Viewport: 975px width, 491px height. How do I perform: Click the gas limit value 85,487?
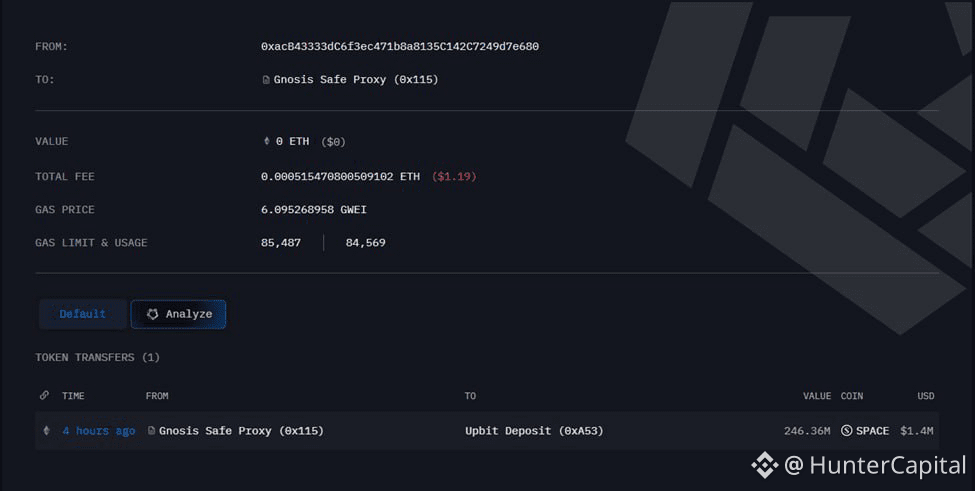[281, 242]
